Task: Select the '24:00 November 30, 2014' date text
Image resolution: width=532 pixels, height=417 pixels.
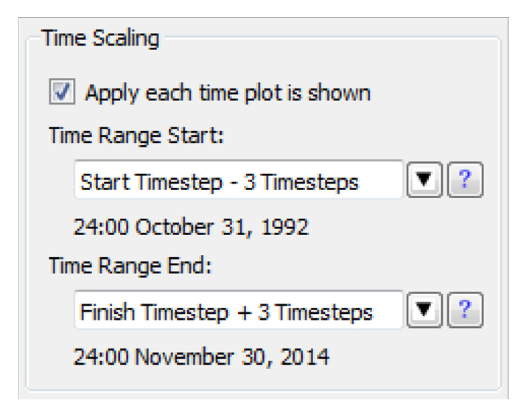Action: coord(201,357)
